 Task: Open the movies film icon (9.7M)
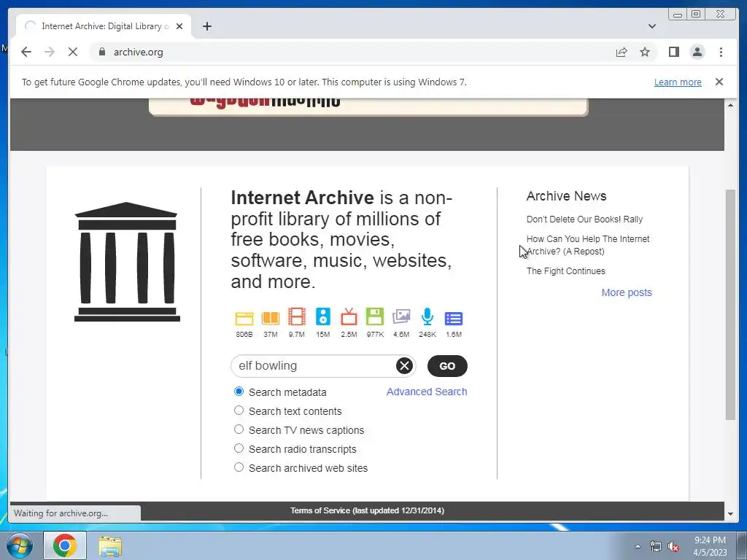click(x=296, y=316)
